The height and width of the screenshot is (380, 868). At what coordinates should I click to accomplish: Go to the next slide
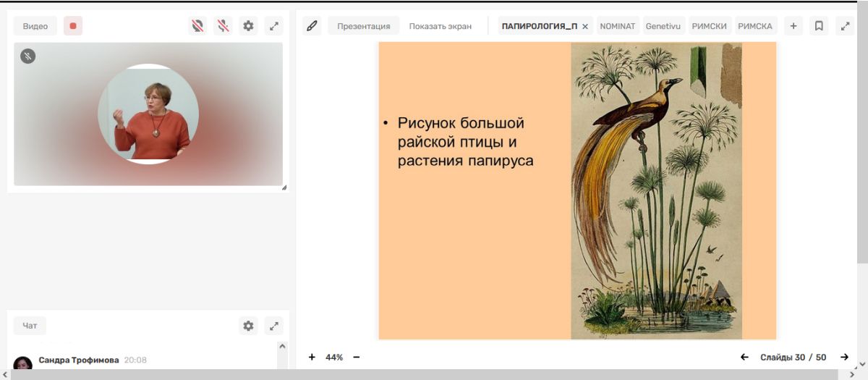(x=844, y=357)
